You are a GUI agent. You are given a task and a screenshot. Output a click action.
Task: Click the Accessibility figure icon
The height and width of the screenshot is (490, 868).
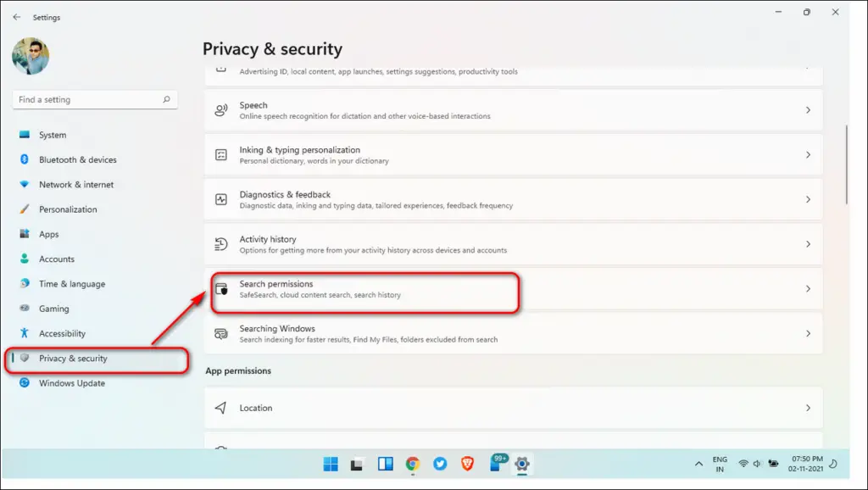25,333
